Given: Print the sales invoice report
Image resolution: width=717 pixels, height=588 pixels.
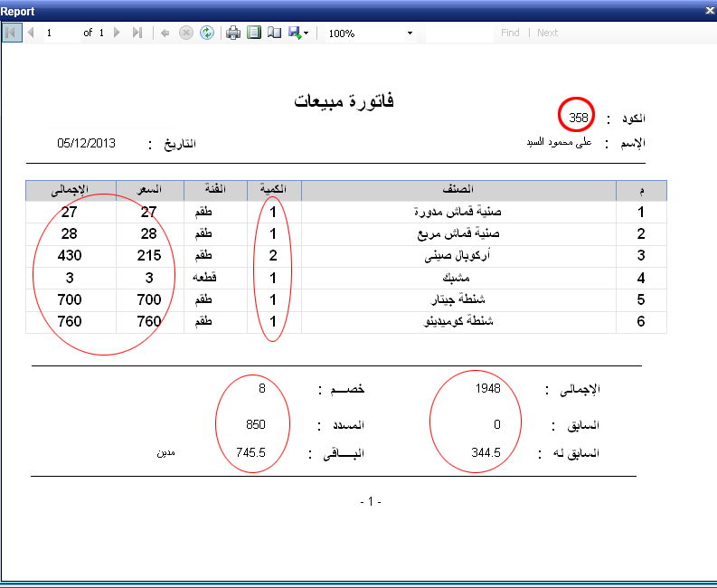Looking at the screenshot, I should (x=233, y=33).
